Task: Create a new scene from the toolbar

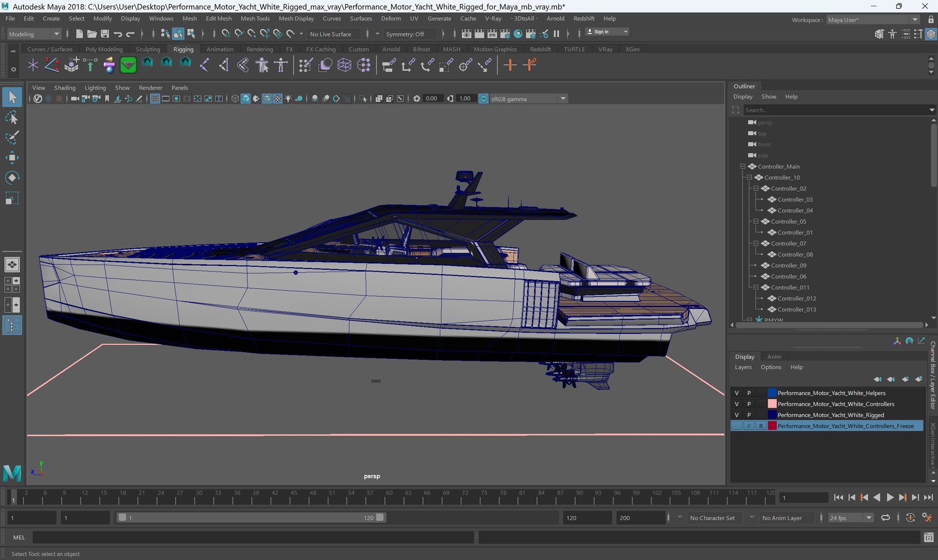Action: pyautogui.click(x=79, y=34)
